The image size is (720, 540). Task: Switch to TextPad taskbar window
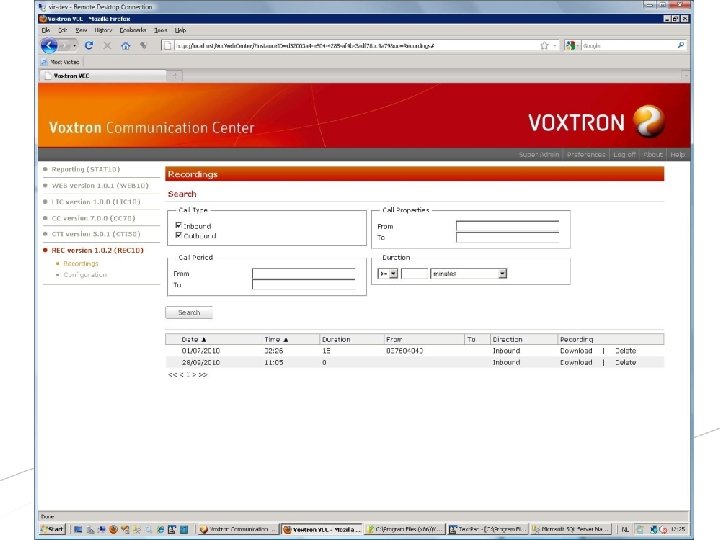coord(488,529)
